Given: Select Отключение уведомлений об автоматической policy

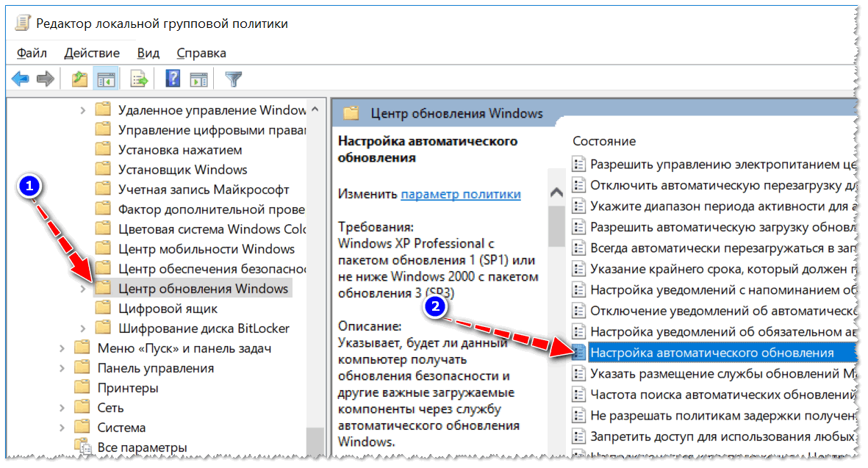Looking at the screenshot, I should tap(722, 311).
